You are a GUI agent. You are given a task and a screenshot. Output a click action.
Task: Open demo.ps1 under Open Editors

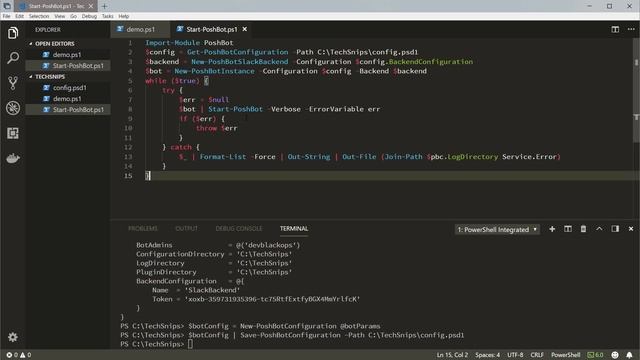68,55
